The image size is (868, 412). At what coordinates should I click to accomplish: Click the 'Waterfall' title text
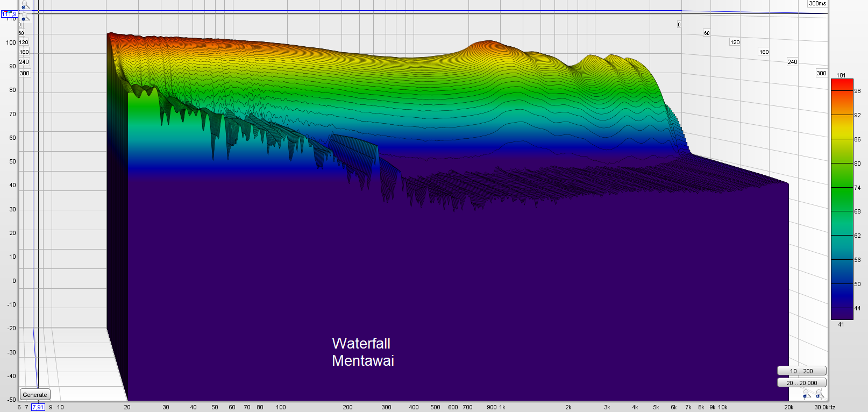coord(361,343)
